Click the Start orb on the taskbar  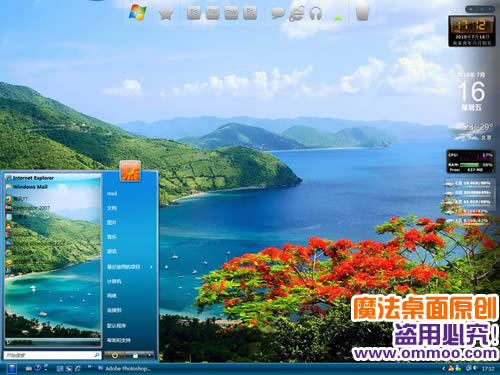pos(12,368)
